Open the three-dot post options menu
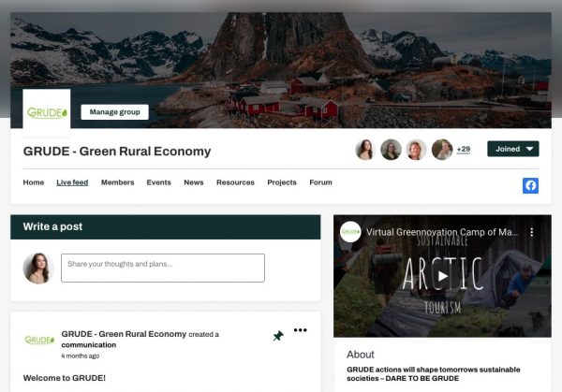Viewport: 562px width, 392px height. click(301, 329)
